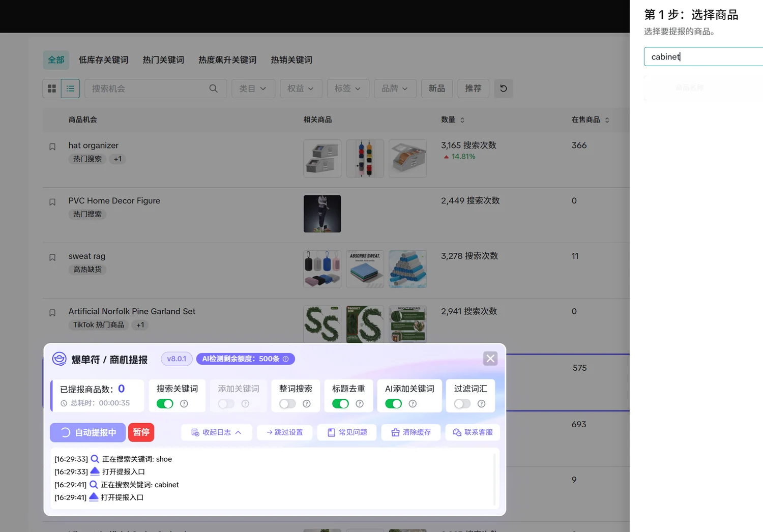Screen dimensions: 763x532
Task: Click help icon next to AI检测剩余额度
Action: pyautogui.click(x=286, y=359)
